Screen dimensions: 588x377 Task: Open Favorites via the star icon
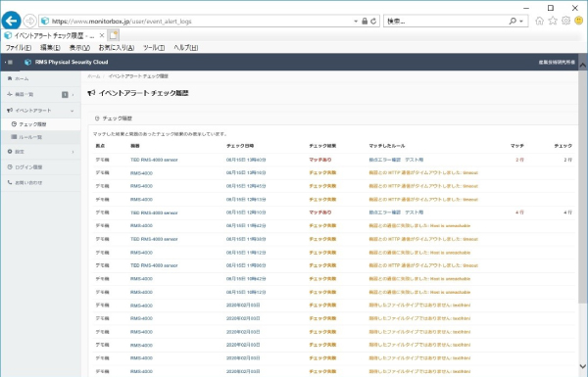tap(553, 21)
